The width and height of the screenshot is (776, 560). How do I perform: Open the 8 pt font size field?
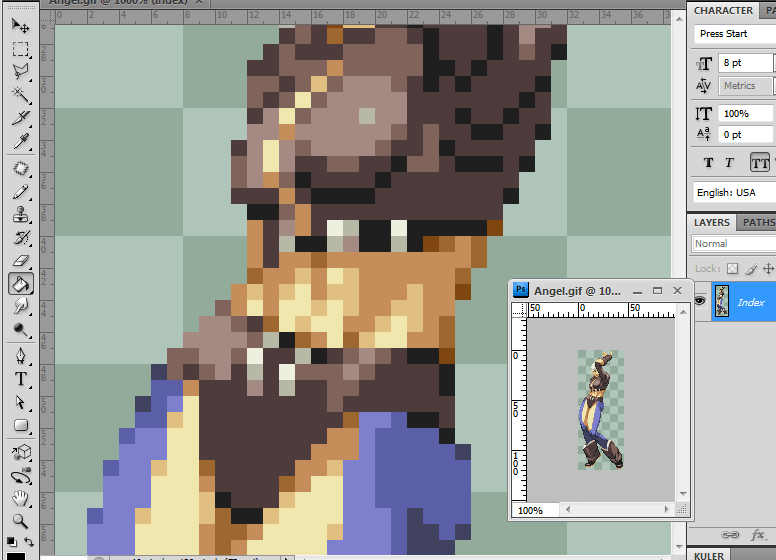745,63
